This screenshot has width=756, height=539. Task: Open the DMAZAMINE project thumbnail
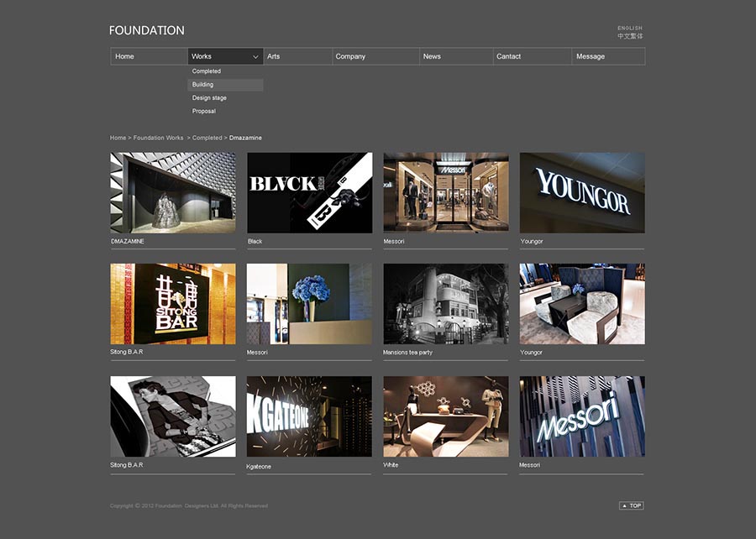click(x=173, y=192)
